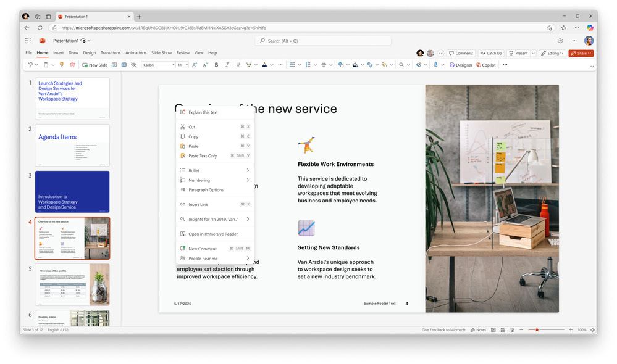Click the New Slide button
The width and height of the screenshot is (617, 364).
pyautogui.click(x=94, y=65)
